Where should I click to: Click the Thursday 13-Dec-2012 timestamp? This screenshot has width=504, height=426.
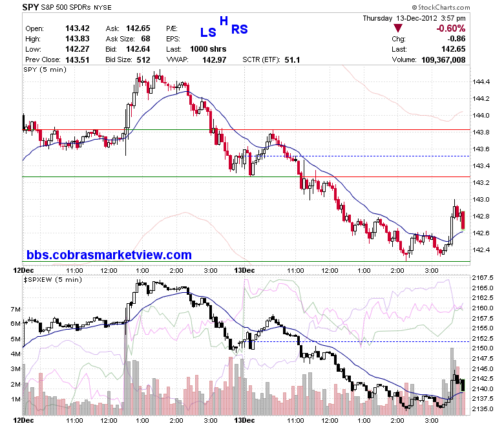(414, 18)
